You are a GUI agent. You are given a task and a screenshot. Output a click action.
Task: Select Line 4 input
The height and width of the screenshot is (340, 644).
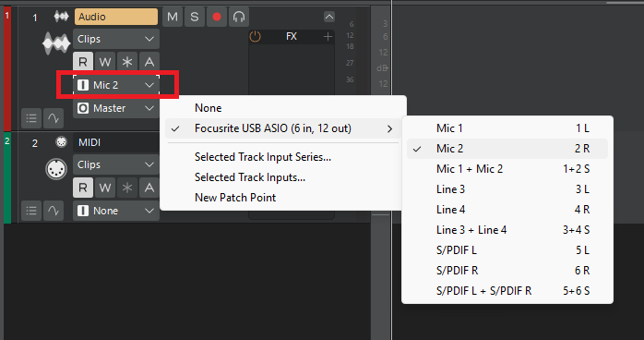pos(507,210)
